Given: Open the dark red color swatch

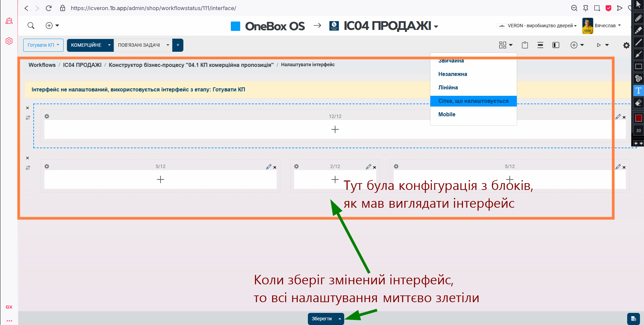Looking at the screenshot, I should 638,118.
